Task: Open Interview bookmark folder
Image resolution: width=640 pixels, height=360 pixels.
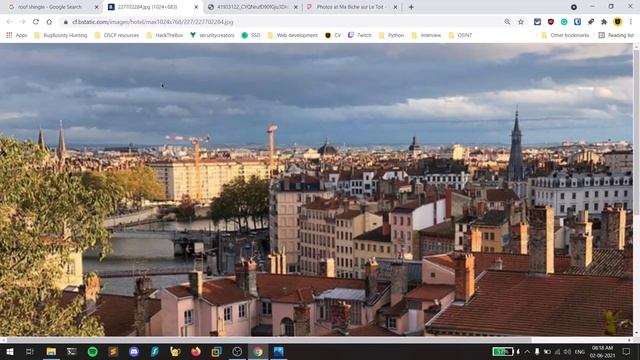Action: (426, 36)
